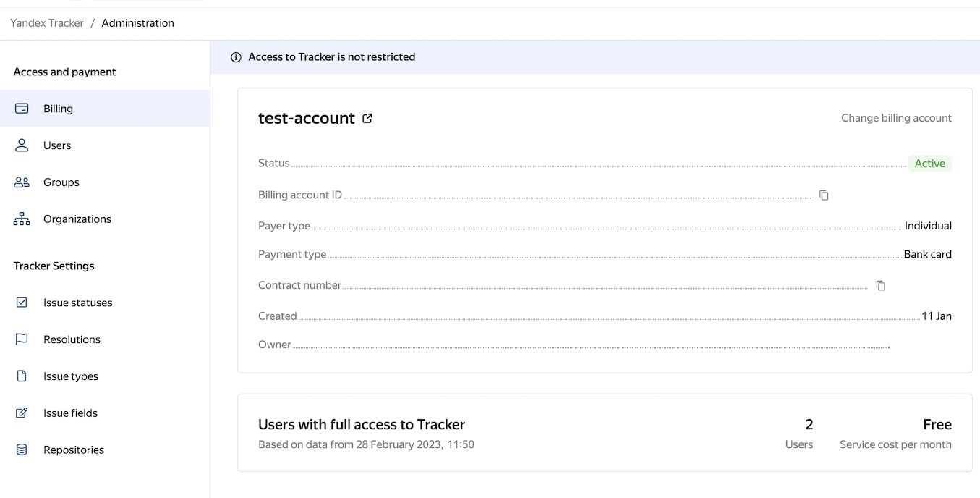Click the Issue statuses checkmark icon
The width and height of the screenshot is (980, 498).
pyautogui.click(x=22, y=303)
